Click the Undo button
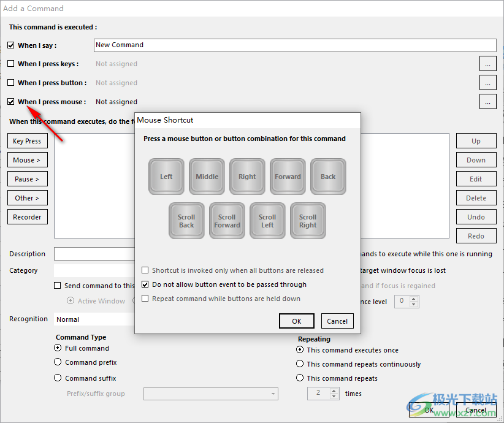The image size is (504, 423). (x=476, y=216)
